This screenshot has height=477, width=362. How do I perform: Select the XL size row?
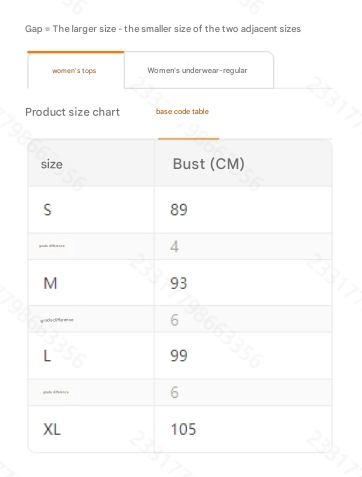pyautogui.click(x=180, y=429)
